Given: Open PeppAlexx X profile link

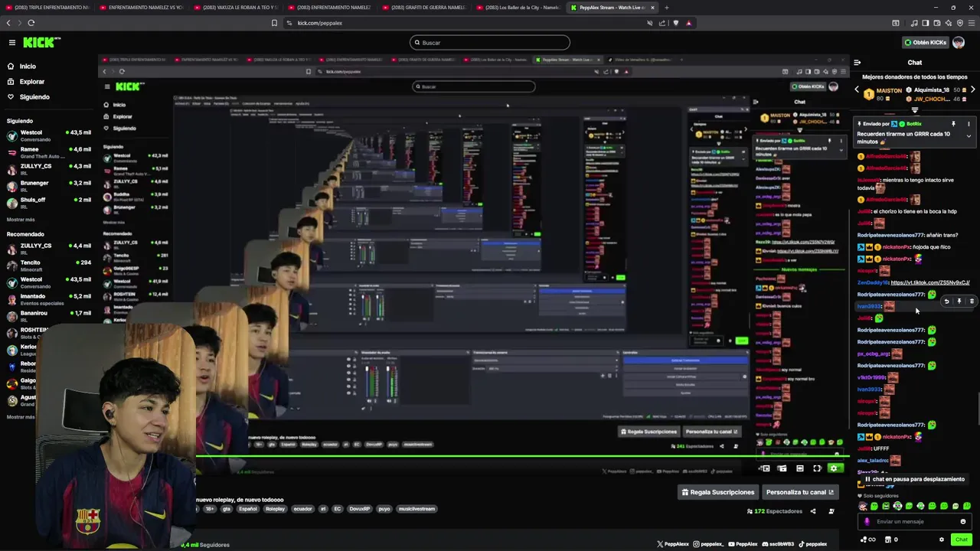Looking at the screenshot, I should point(673,544).
